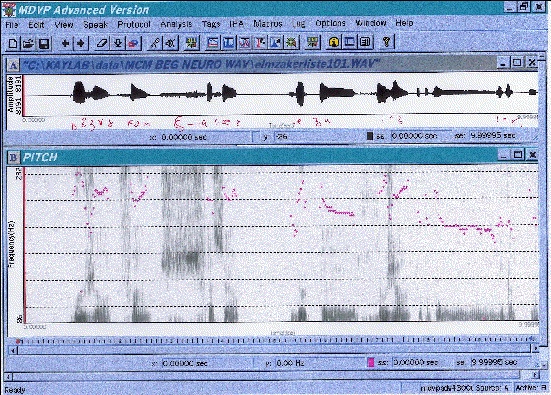Click the right arrow toolbar icon
Image resolution: width=551 pixels, height=395 pixels.
(x=80, y=43)
